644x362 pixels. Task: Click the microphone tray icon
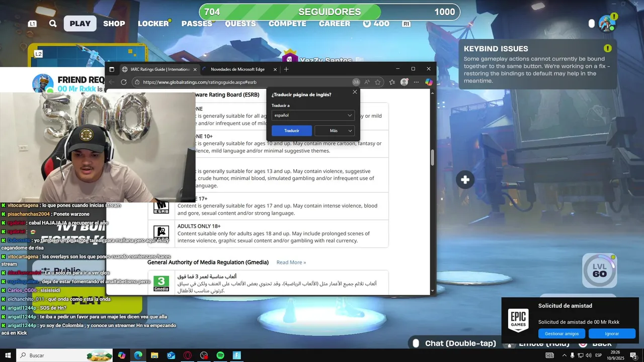point(572,355)
